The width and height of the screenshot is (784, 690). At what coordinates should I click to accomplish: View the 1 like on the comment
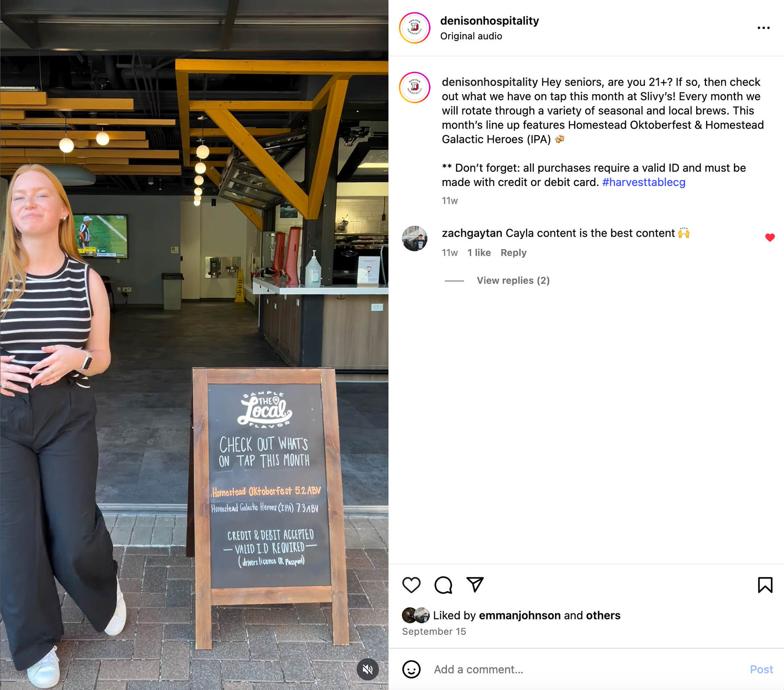tap(479, 253)
